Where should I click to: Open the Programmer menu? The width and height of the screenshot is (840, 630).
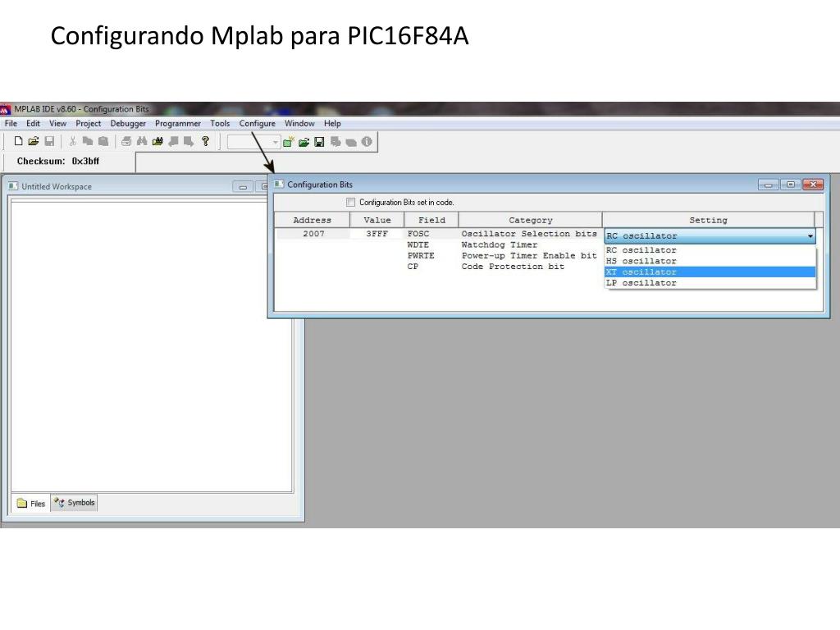click(x=178, y=123)
